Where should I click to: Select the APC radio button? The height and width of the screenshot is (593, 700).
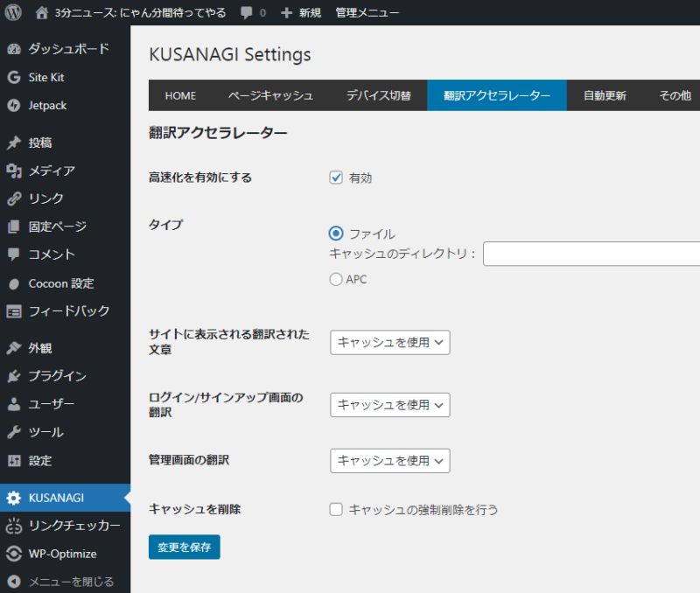(336, 279)
